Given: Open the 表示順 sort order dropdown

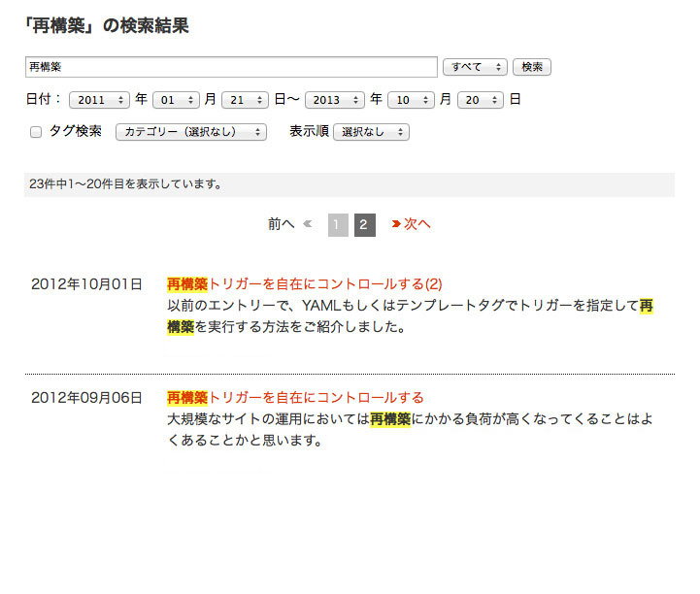Looking at the screenshot, I should (x=371, y=132).
